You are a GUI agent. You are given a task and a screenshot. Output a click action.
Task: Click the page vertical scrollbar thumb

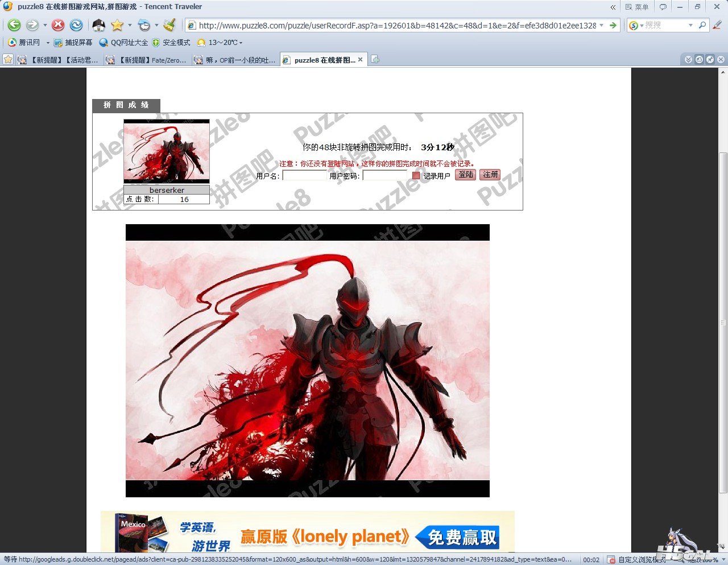723,323
